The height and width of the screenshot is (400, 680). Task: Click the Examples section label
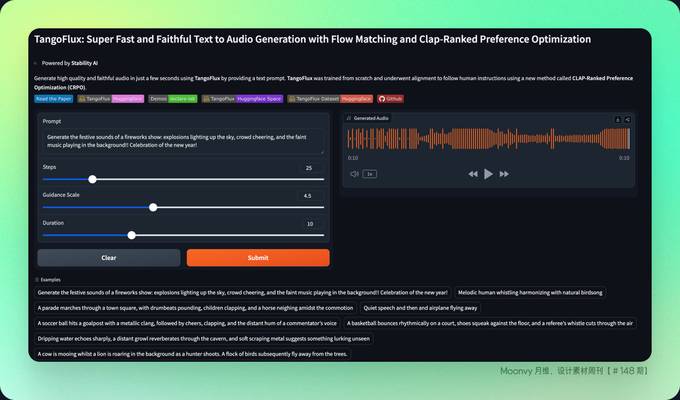50,280
